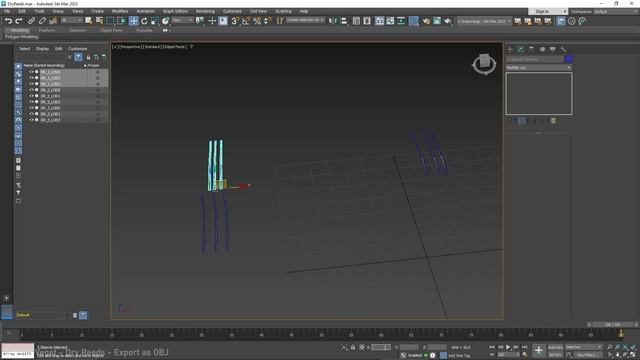Click the Perspective viewport label
The width and height of the screenshot is (640, 360).
(130, 47)
